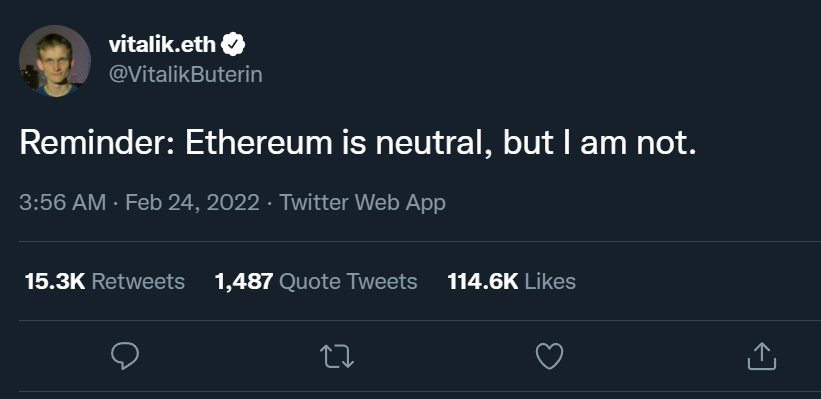
Task: View the Retweets label list
Action: click(138, 281)
